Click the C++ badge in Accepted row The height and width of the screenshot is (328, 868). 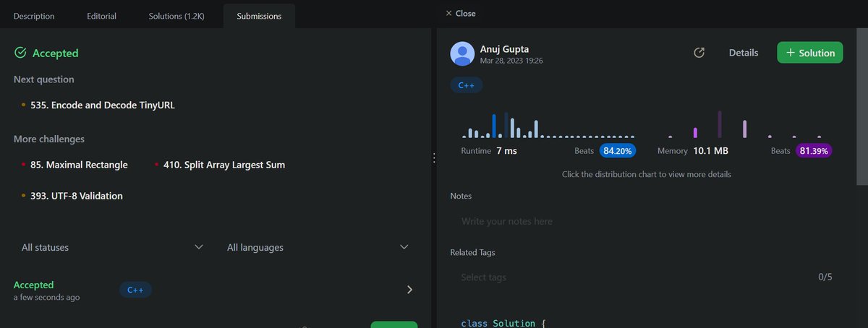pos(135,290)
